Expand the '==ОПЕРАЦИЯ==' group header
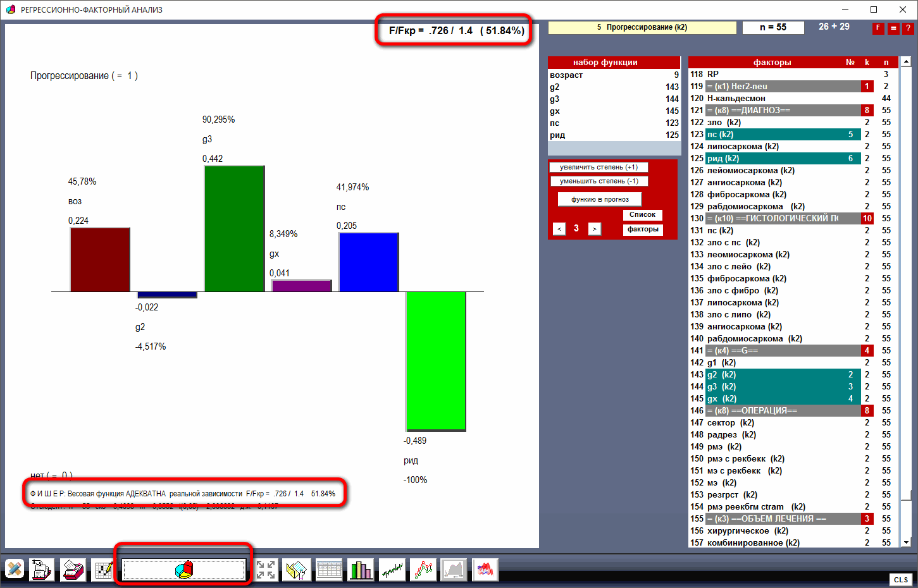Screen dimensions: 918x588 [783, 410]
